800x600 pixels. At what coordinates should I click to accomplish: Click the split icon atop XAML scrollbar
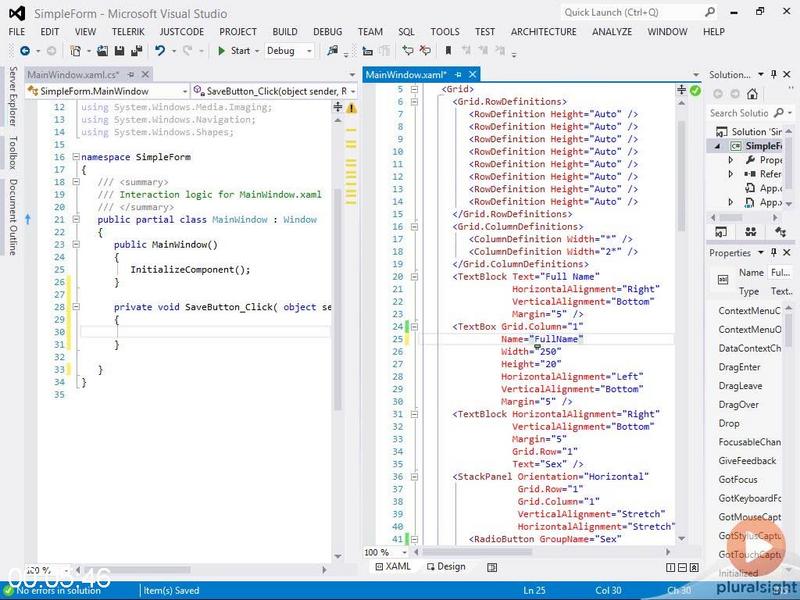click(682, 90)
